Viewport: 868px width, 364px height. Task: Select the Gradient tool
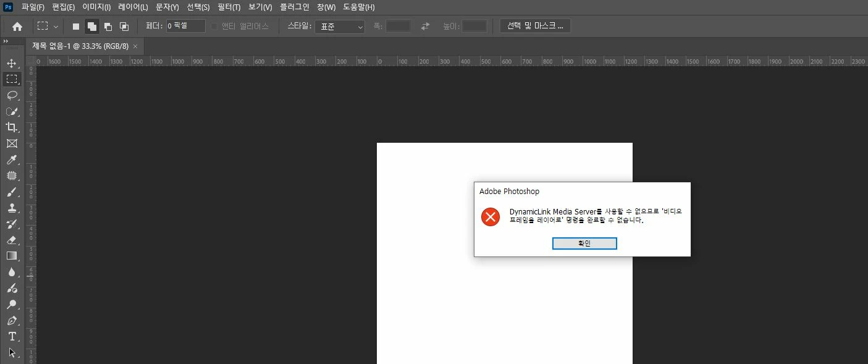coord(12,256)
